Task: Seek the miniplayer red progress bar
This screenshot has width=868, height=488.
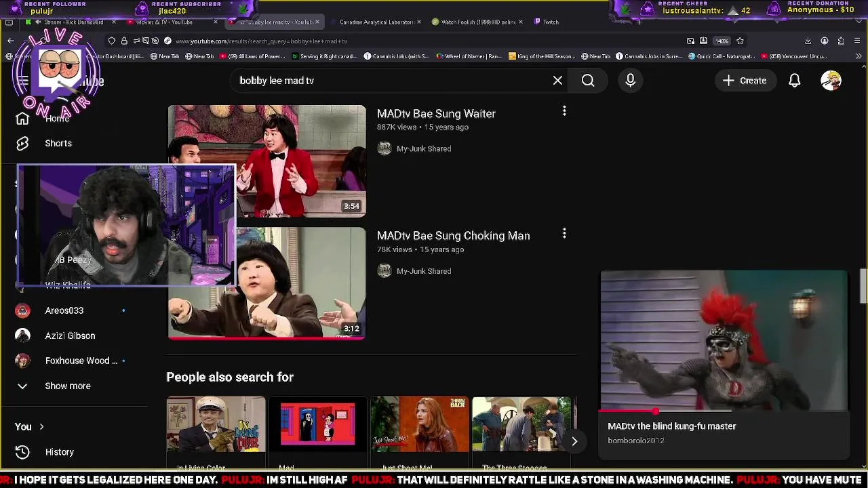Action: click(x=724, y=411)
